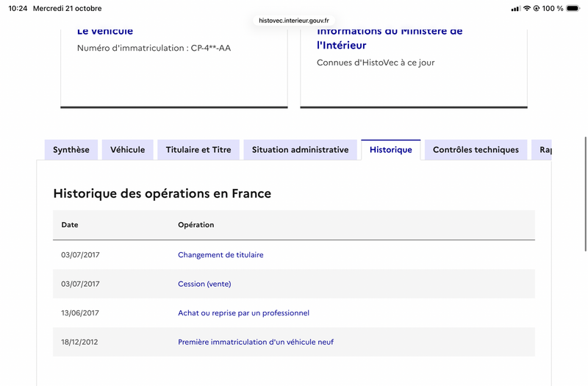Go to Contrôles techniques tab
Viewport: 588px width, 386px height.
476,150
